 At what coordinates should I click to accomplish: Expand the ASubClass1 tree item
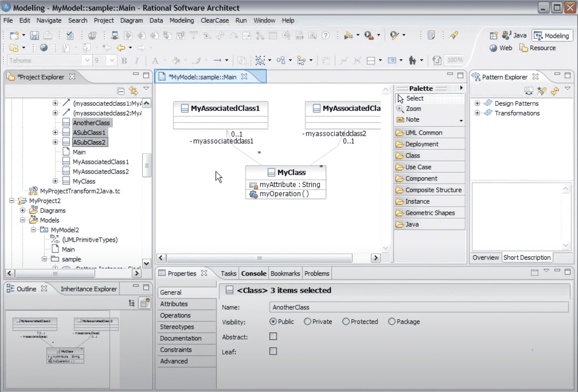(55, 132)
